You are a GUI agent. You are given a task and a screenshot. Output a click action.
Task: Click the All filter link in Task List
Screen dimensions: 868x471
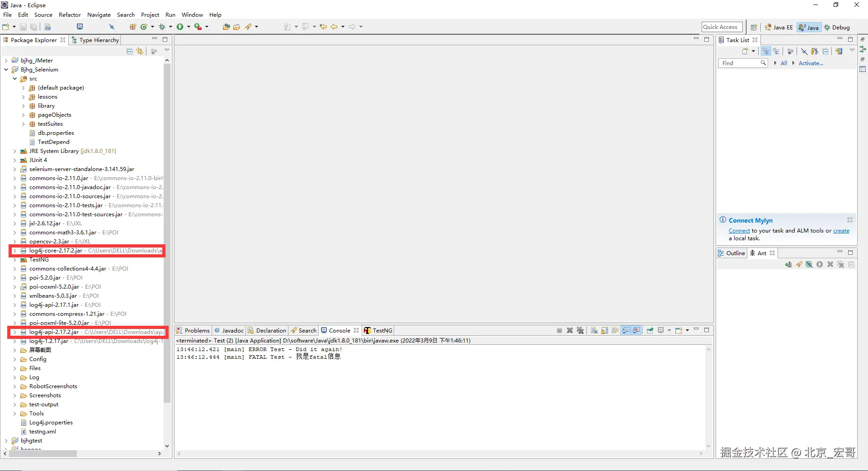pyautogui.click(x=784, y=63)
